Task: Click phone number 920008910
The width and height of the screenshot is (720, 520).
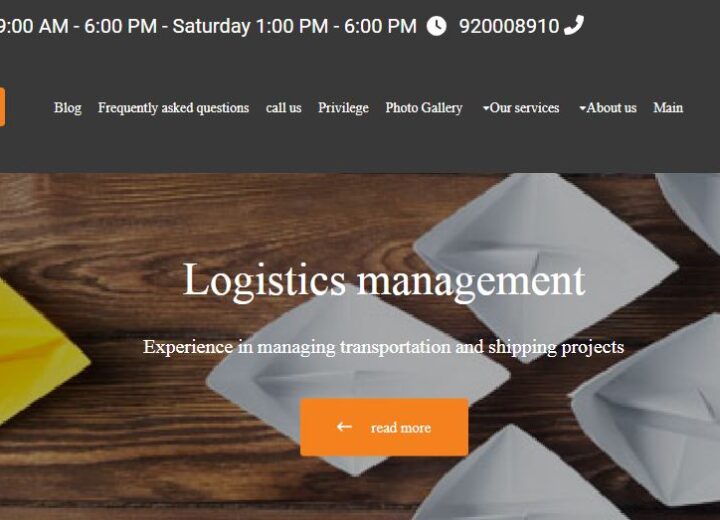Action: click(509, 26)
